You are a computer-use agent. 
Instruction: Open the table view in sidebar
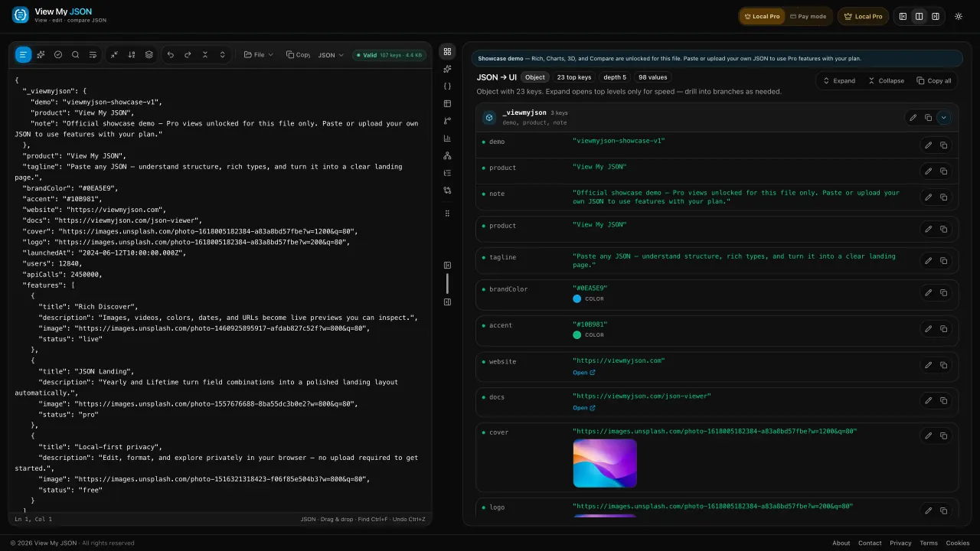tap(448, 103)
